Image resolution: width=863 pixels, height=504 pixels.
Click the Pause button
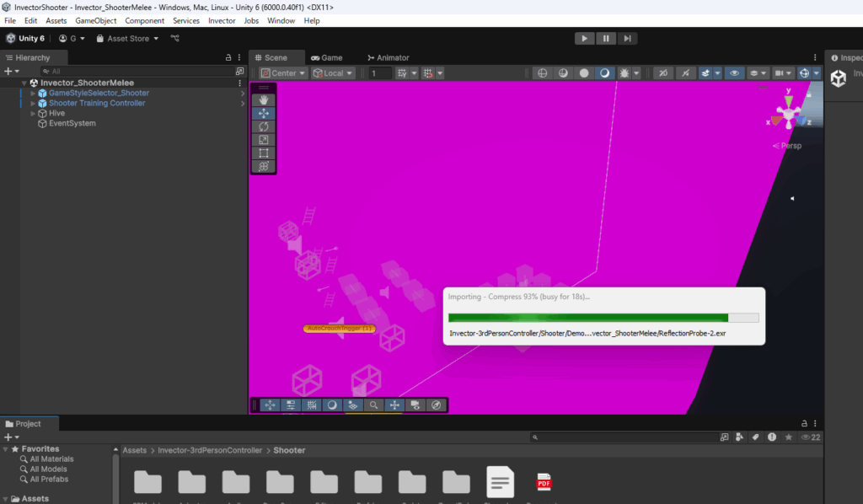(x=606, y=39)
